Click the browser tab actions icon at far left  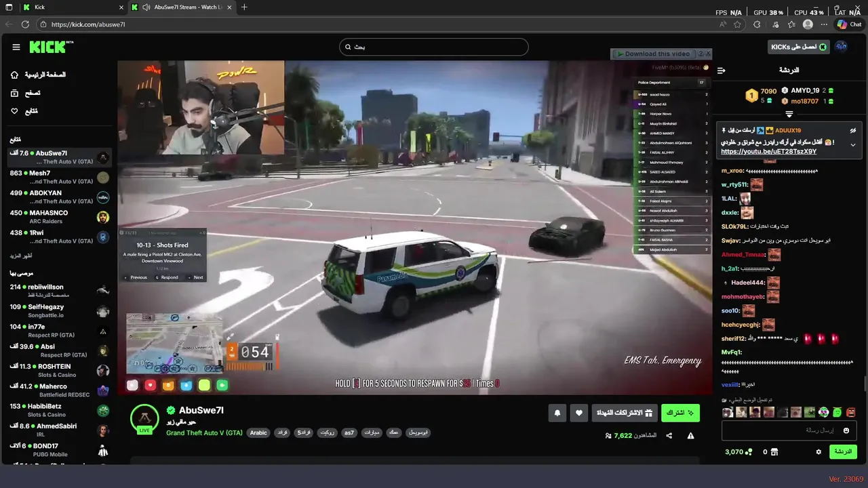9,7
